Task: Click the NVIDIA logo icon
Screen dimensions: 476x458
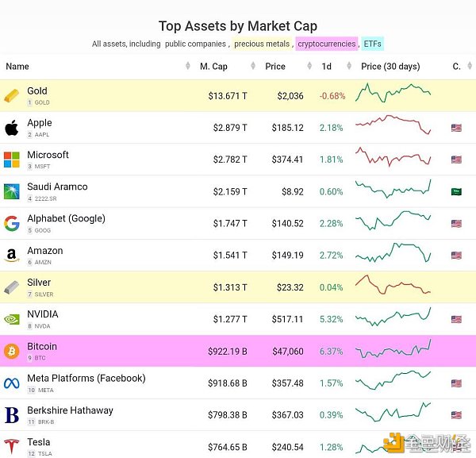Action: coord(12,319)
